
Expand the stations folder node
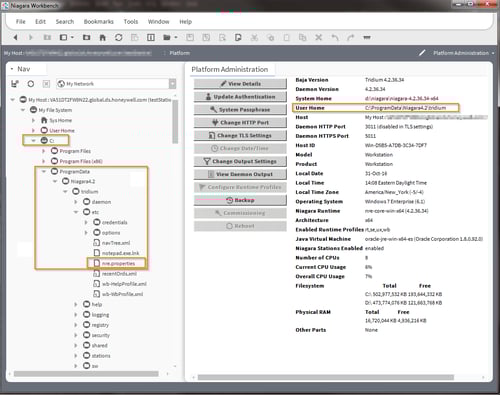[x=76, y=356]
